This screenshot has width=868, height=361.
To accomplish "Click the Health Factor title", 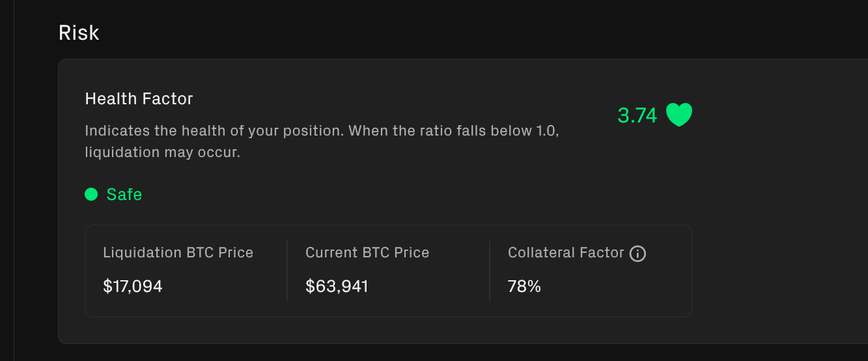I will pos(139,99).
